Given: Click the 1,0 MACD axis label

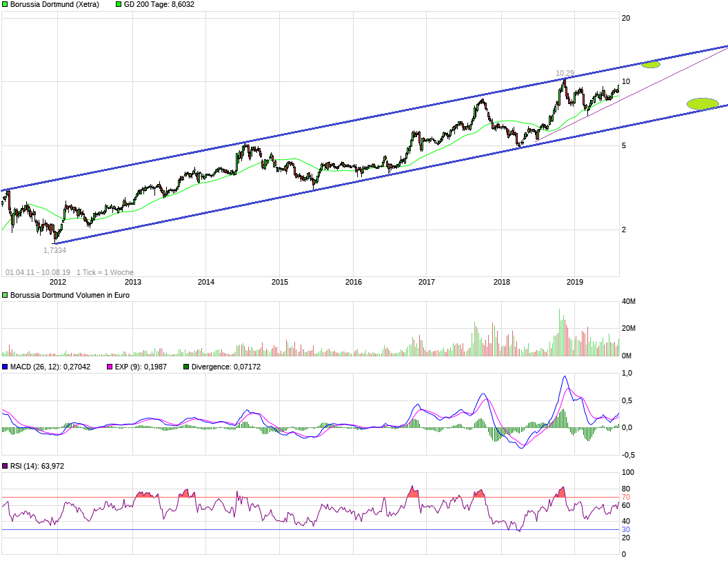Looking at the screenshot, I should click(627, 374).
